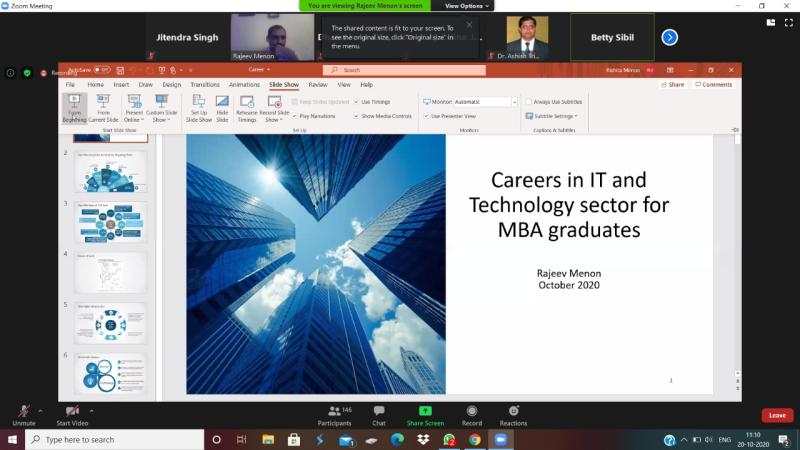This screenshot has width=800, height=450.
Task: Click the red Leave button
Action: coord(776,415)
